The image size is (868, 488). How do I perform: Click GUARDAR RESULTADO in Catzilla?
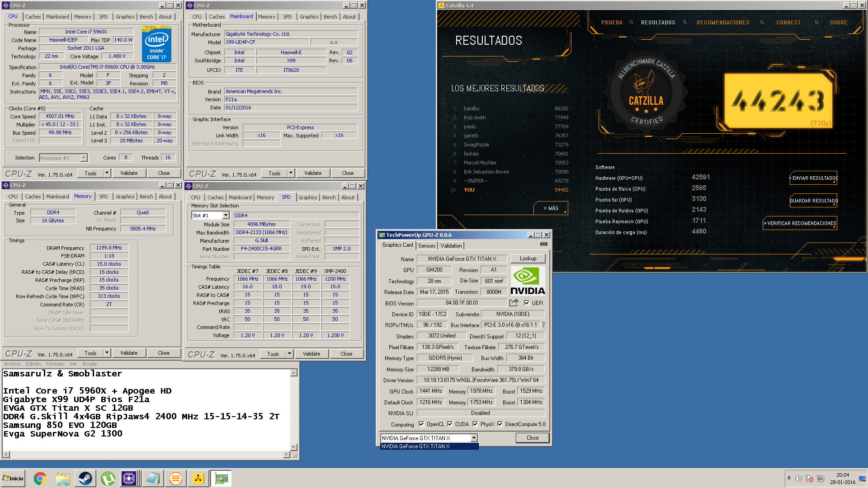814,201
